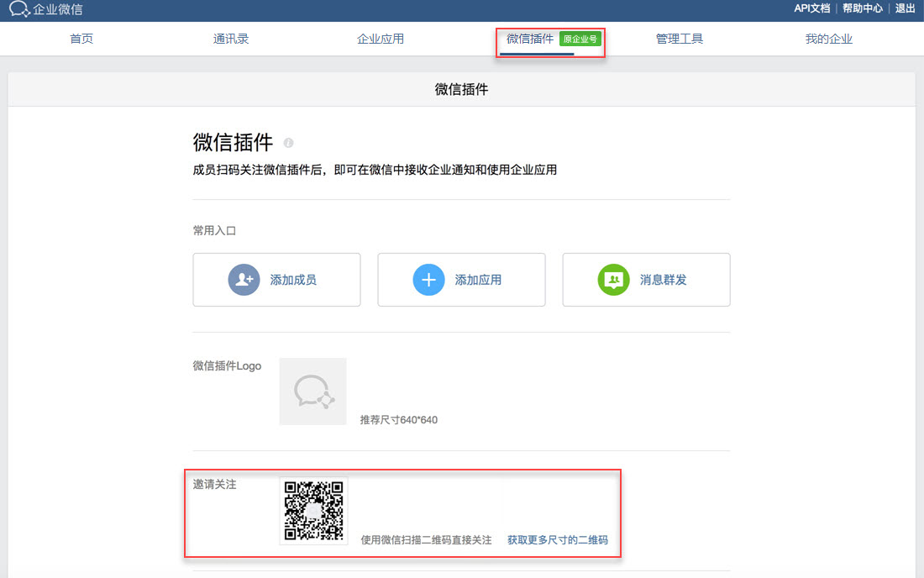924x578 pixels.
Task: Click the 添加应用 text label
Action: [x=478, y=280]
